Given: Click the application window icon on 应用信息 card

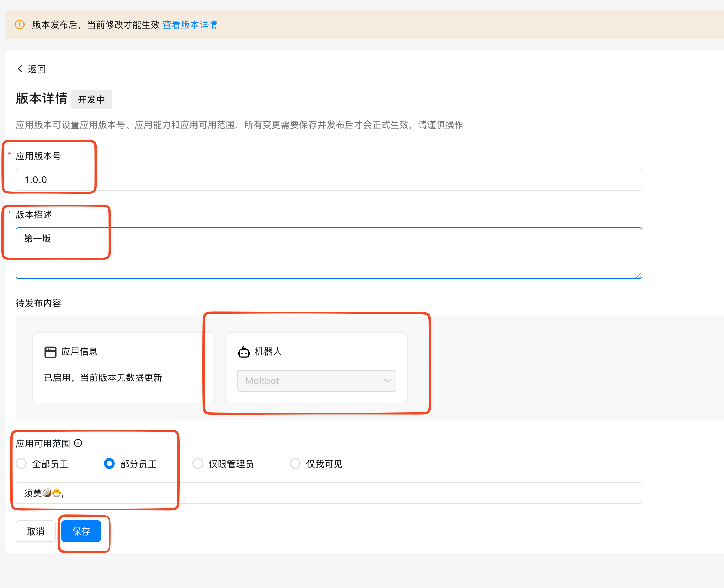Looking at the screenshot, I should tap(50, 352).
